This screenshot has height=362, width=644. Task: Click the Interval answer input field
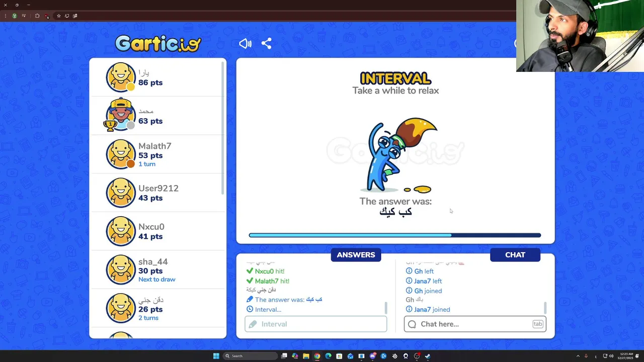(x=316, y=324)
